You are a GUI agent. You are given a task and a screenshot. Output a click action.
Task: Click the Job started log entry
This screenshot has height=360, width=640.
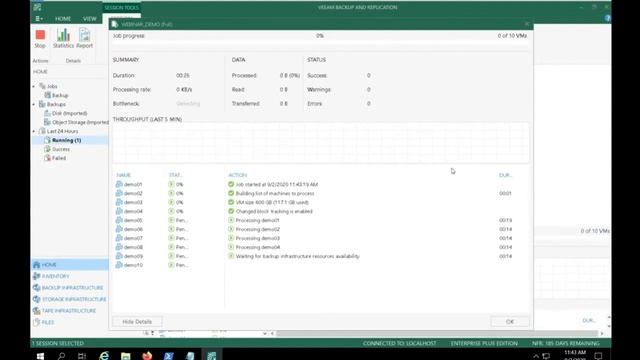[277, 184]
